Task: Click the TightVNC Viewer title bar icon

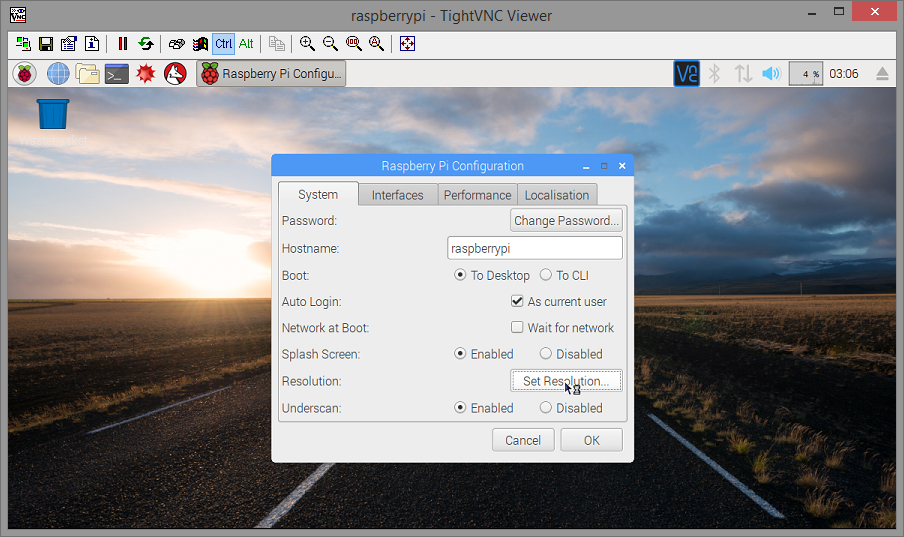Action: pos(18,15)
